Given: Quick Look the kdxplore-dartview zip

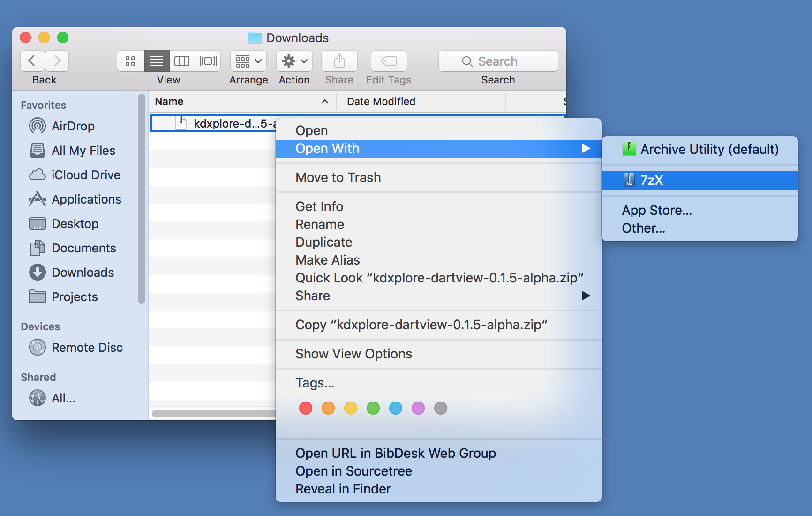Looking at the screenshot, I should pos(438,278).
